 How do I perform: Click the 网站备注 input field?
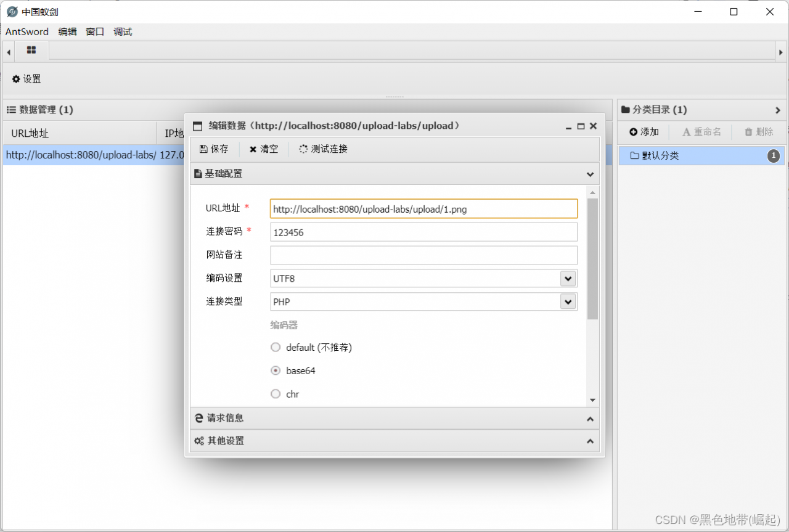pos(424,255)
